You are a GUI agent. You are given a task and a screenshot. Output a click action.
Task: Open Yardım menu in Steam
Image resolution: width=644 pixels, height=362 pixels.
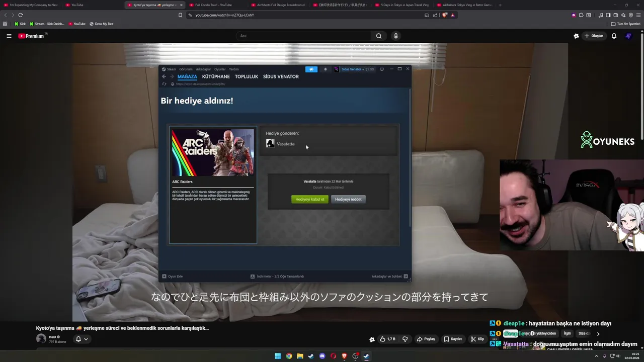(x=234, y=69)
